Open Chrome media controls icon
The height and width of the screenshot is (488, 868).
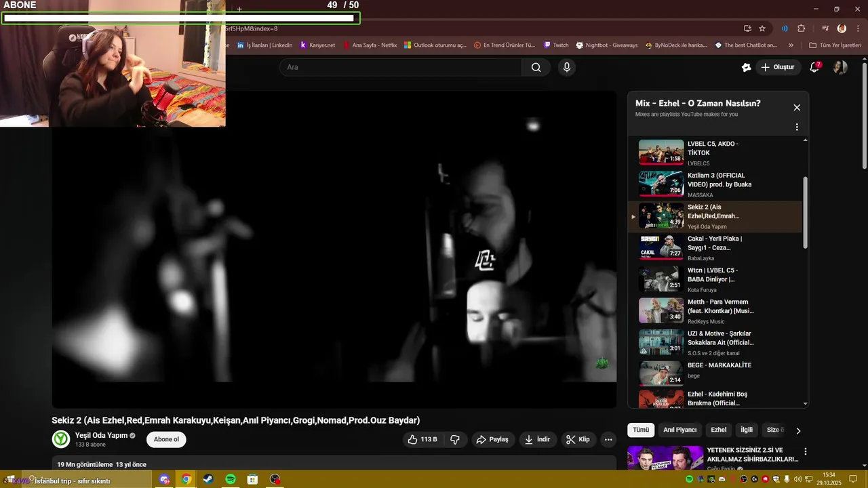click(x=825, y=28)
